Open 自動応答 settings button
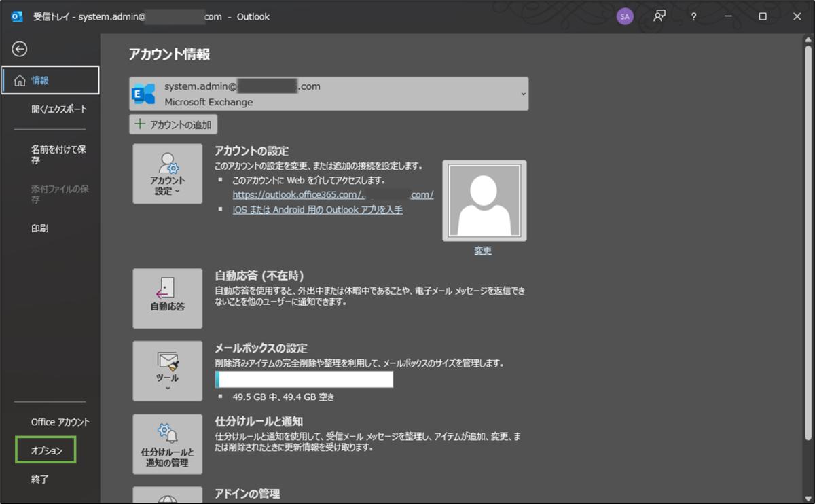This screenshot has width=815, height=504. (x=168, y=298)
